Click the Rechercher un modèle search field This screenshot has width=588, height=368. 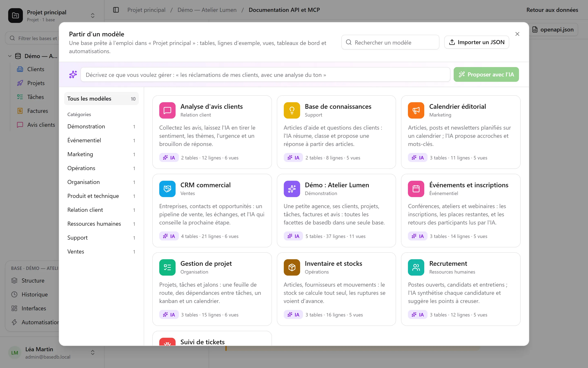390,42
